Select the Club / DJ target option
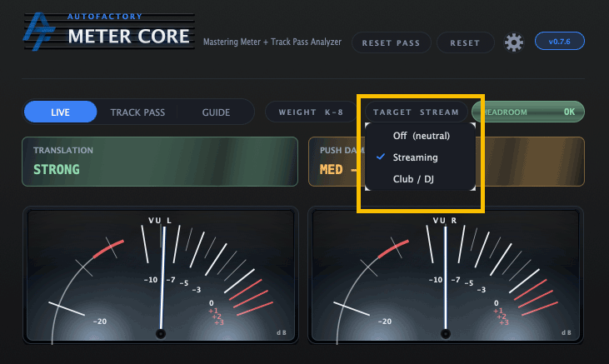 420,179
